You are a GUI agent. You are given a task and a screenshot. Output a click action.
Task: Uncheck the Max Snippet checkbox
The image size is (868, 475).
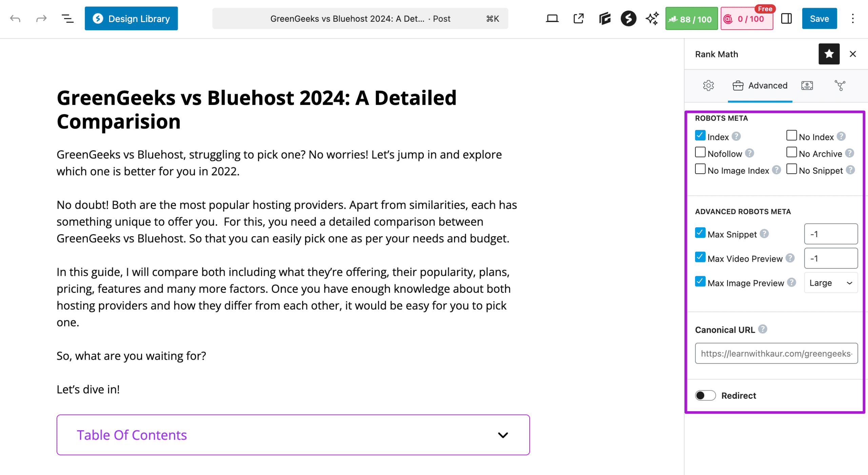(700, 233)
